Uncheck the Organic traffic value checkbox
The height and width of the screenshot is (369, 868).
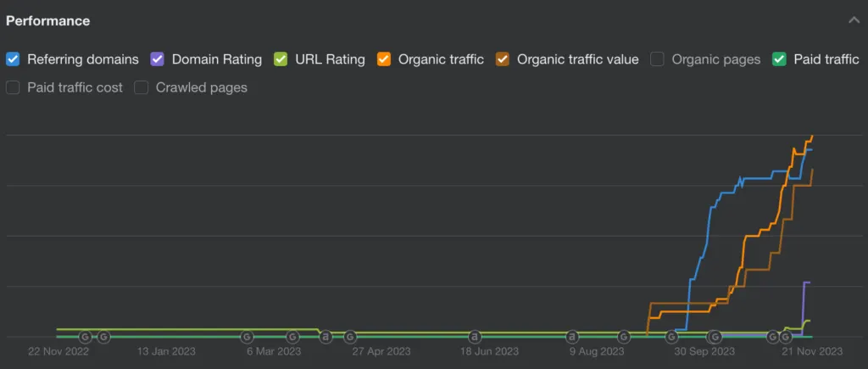click(x=503, y=59)
